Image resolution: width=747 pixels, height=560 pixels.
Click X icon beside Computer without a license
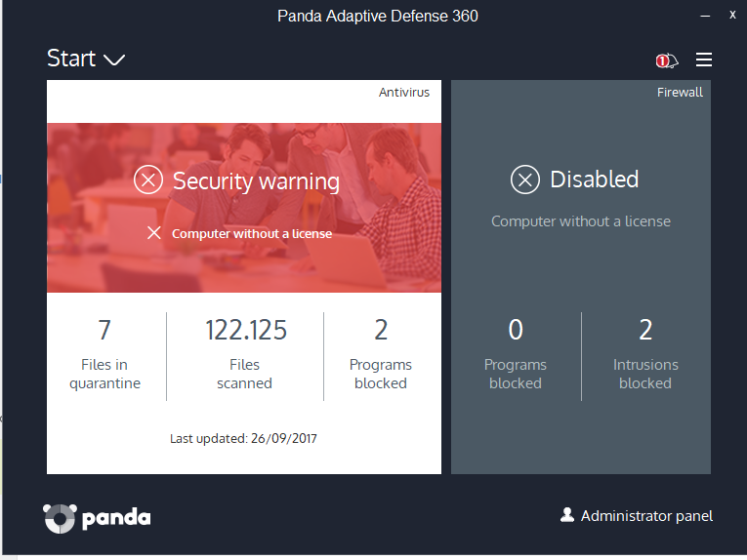(154, 232)
